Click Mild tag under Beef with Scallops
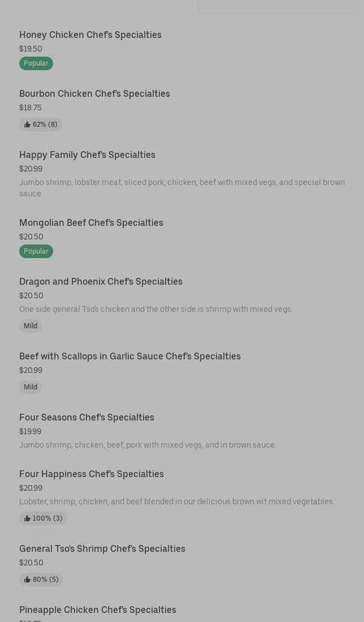The height and width of the screenshot is (622, 364). click(31, 387)
